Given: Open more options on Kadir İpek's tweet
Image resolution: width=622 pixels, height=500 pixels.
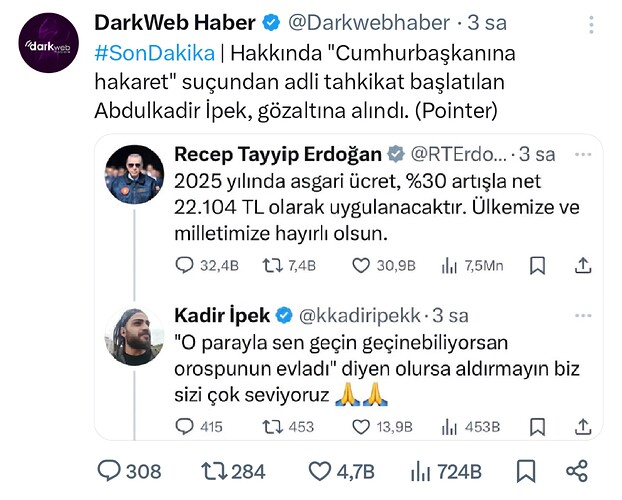Looking at the screenshot, I should click(x=584, y=316).
